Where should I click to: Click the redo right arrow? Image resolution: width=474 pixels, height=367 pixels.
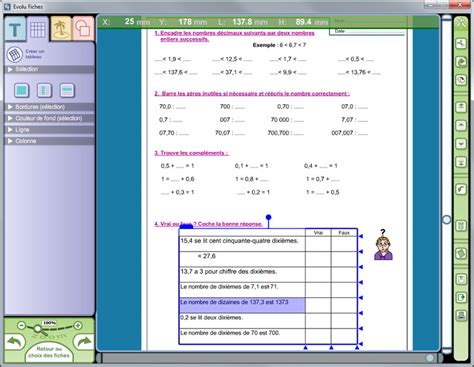pyautogui.click(x=84, y=342)
